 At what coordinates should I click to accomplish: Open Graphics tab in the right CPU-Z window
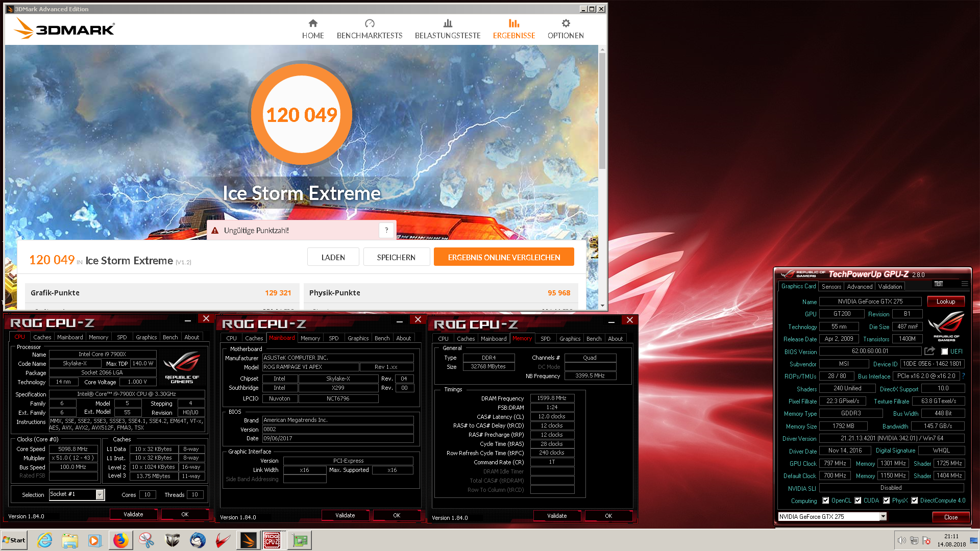coord(570,339)
